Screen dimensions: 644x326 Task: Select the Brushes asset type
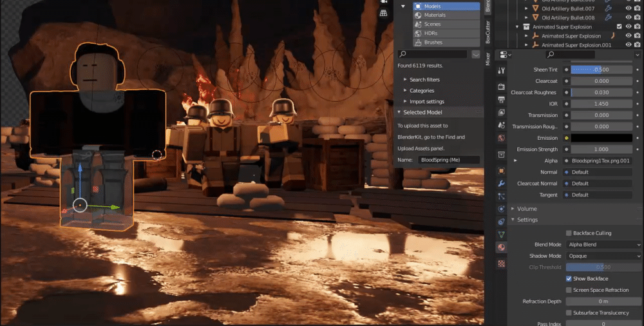pyautogui.click(x=446, y=43)
